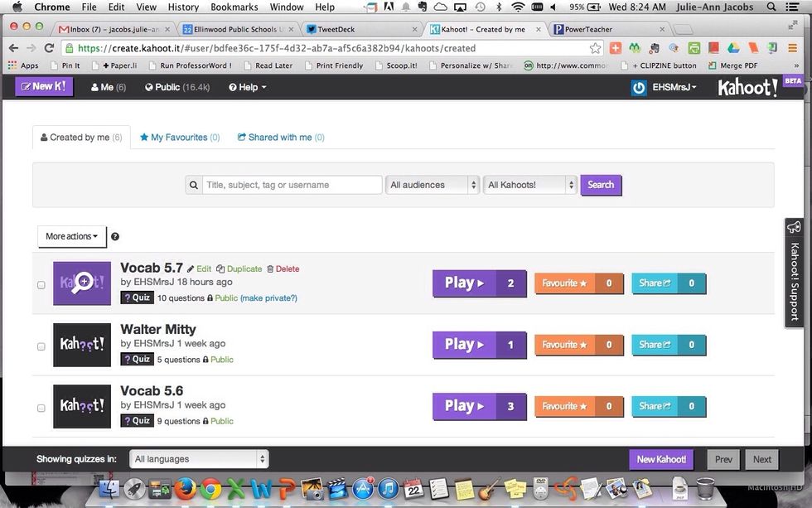Viewport: 812px width, 508px height.
Task: Favourite the Walter Mitty quiz
Action: point(579,345)
